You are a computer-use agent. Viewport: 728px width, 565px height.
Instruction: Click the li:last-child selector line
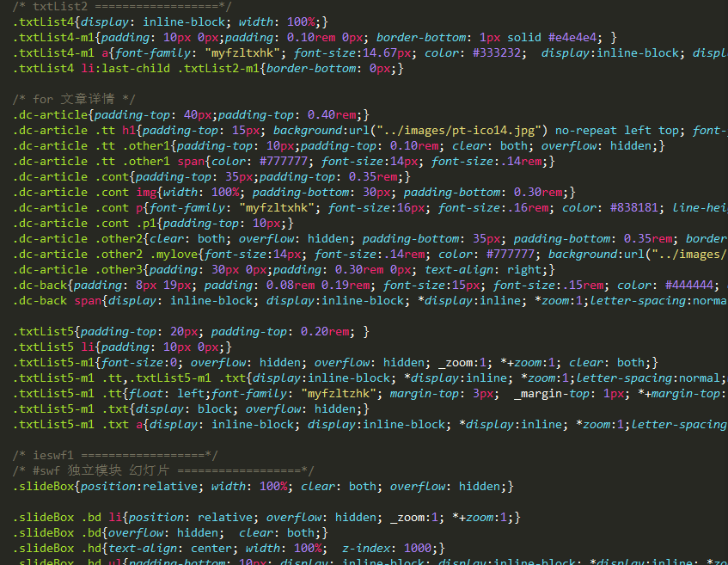coord(208,68)
